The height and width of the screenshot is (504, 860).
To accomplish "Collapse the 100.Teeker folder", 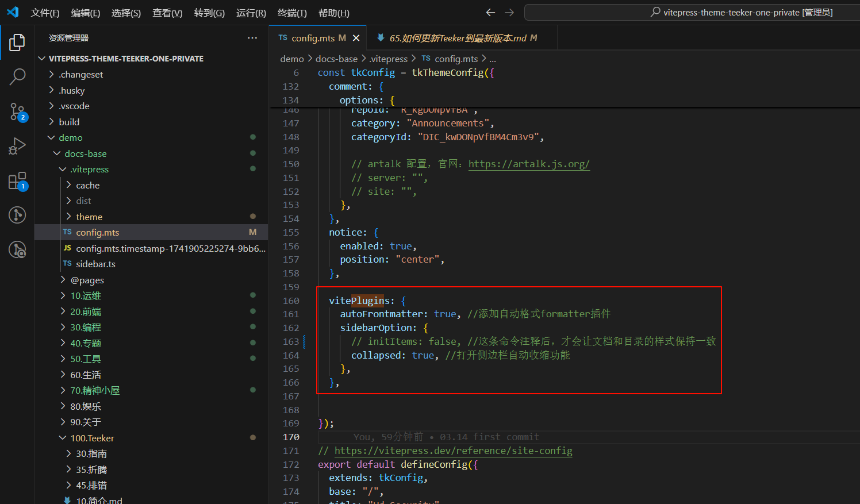I will (92, 438).
